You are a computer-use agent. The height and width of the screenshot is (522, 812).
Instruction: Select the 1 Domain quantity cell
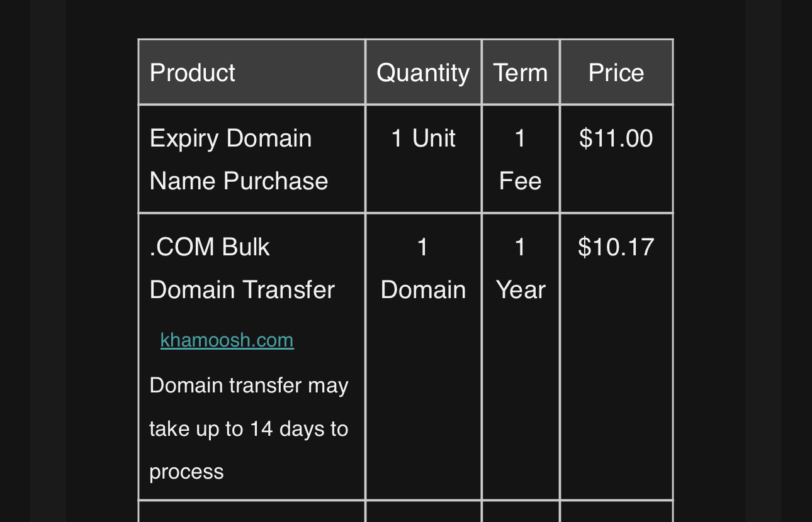(423, 357)
